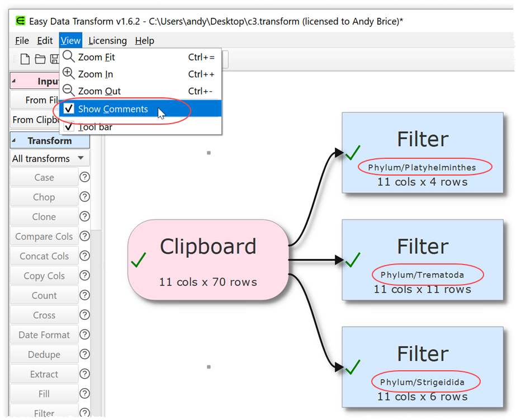The width and height of the screenshot is (516, 420).
Task: Click the Easy Data Transform app icon
Action: click(x=20, y=21)
